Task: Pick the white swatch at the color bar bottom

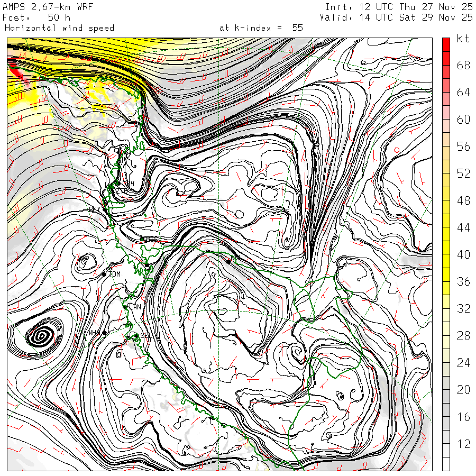Action: click(446, 464)
